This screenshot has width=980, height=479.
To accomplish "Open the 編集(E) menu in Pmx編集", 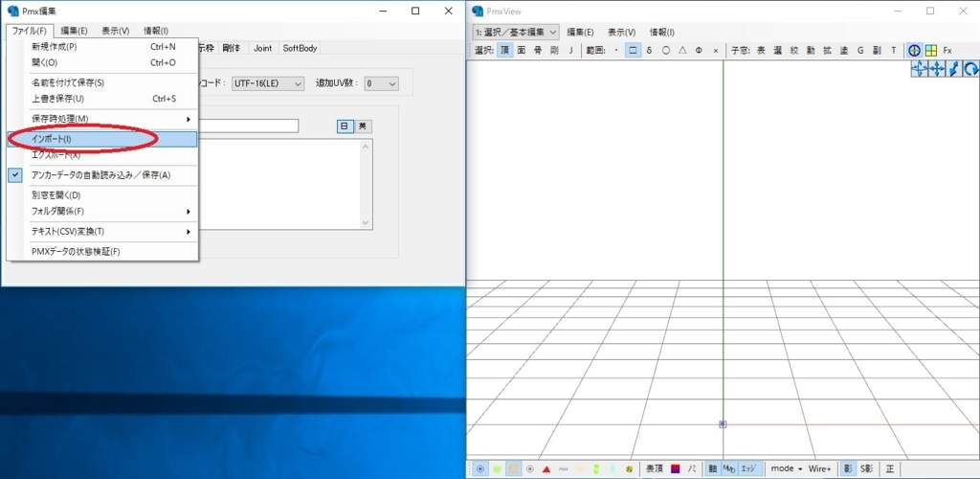I will pos(75,31).
